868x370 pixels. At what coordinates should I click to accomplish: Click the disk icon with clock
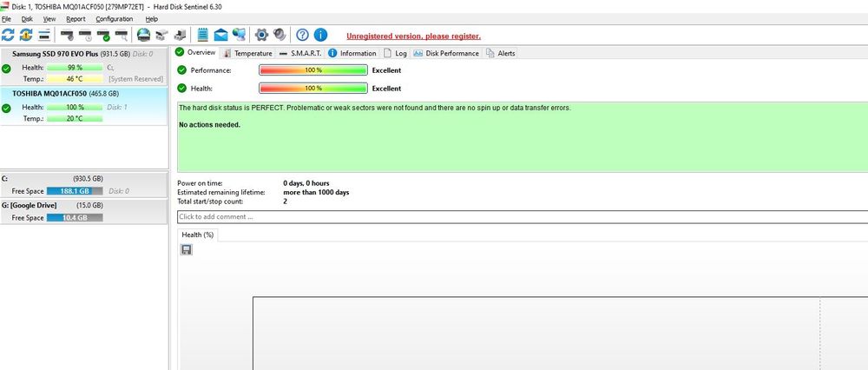(85, 36)
